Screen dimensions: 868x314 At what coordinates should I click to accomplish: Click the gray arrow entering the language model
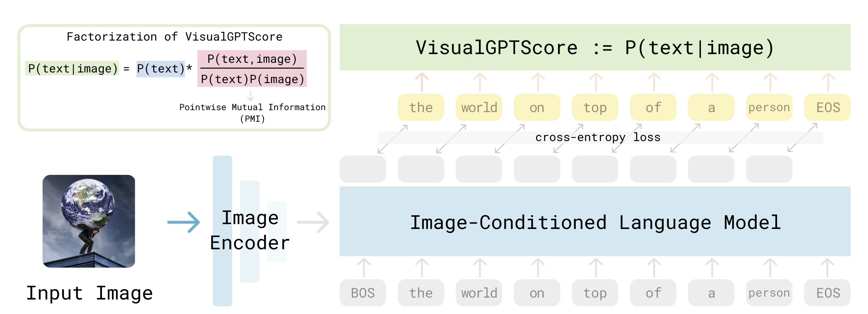click(x=313, y=222)
